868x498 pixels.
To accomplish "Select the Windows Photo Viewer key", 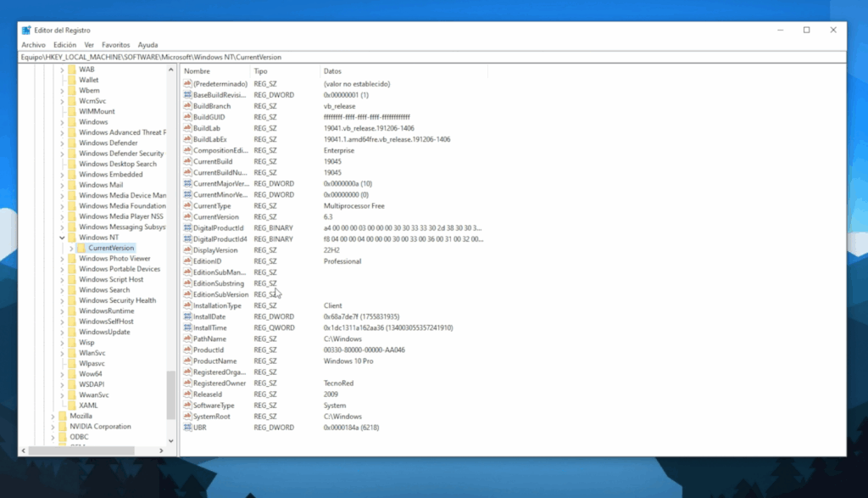I will pos(114,258).
